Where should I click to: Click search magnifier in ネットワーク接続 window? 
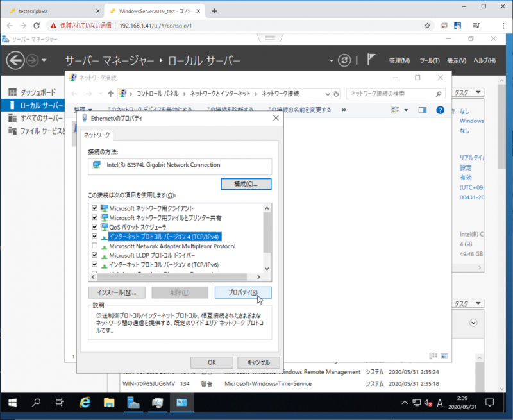tap(439, 94)
